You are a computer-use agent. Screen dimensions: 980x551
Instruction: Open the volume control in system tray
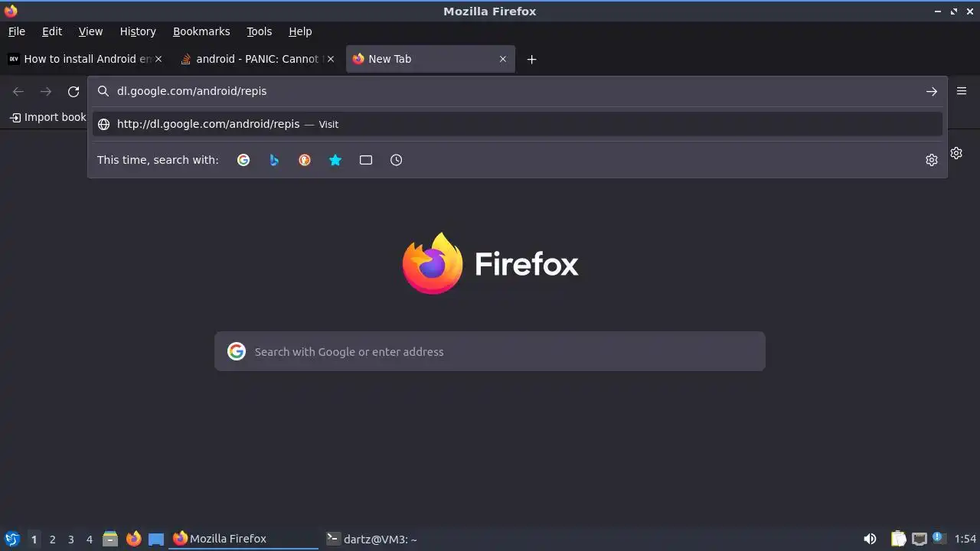coord(870,539)
